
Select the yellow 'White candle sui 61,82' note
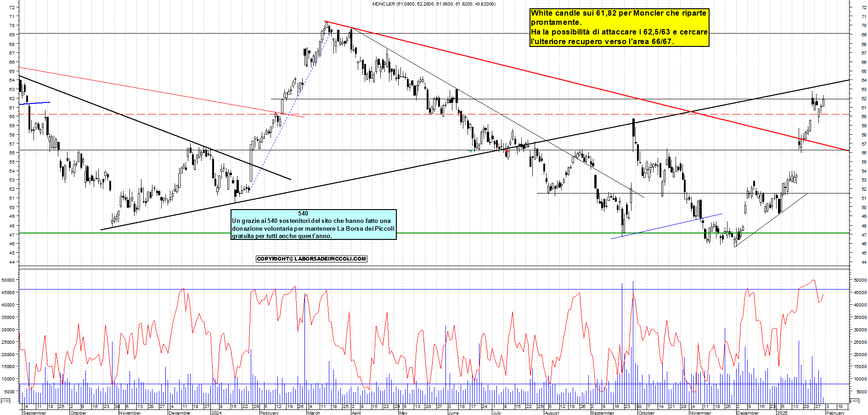(x=619, y=27)
